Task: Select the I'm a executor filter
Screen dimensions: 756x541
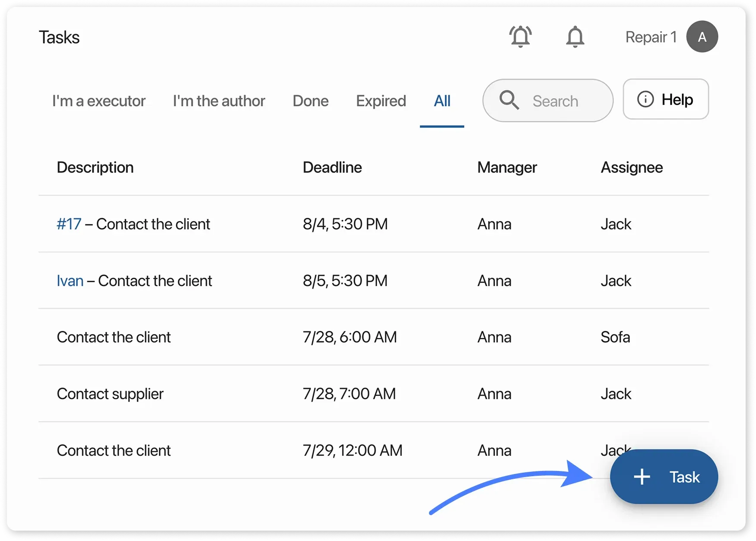Action: pyautogui.click(x=98, y=101)
